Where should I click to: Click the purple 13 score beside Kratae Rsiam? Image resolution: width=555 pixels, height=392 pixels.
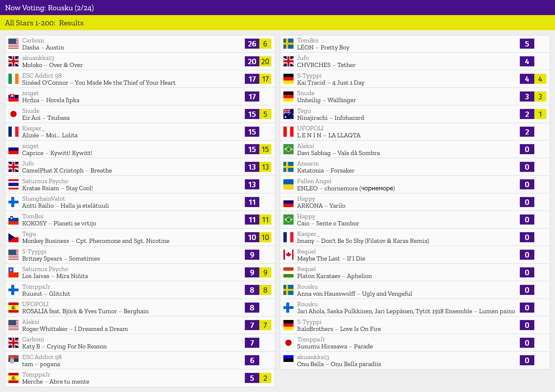(252, 184)
